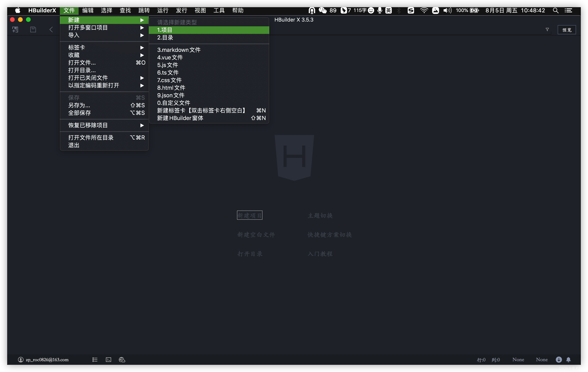Click account zp_roc0826@163.com in status bar
The height and width of the screenshot is (372, 588).
(47, 360)
